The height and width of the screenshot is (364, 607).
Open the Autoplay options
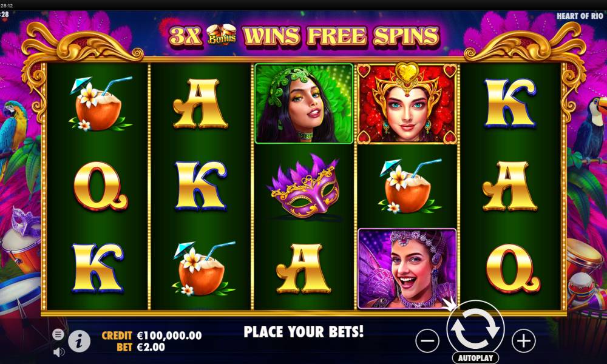click(475, 358)
